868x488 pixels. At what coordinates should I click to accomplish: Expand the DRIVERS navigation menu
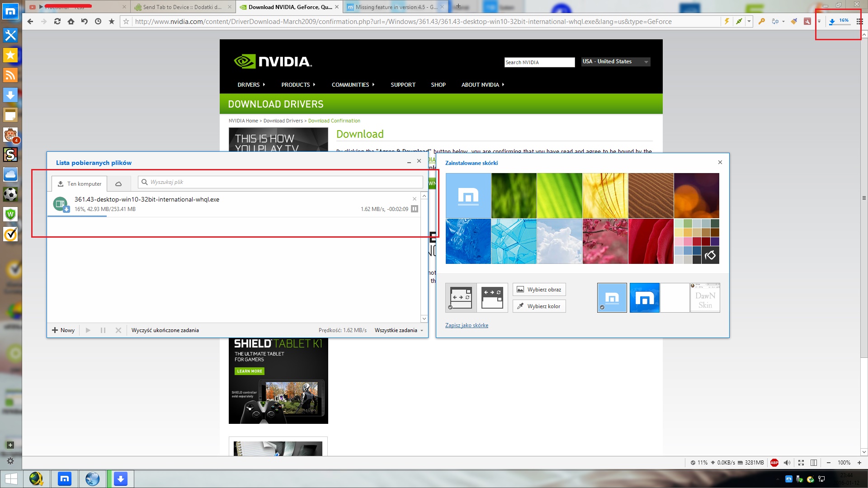[x=251, y=84]
